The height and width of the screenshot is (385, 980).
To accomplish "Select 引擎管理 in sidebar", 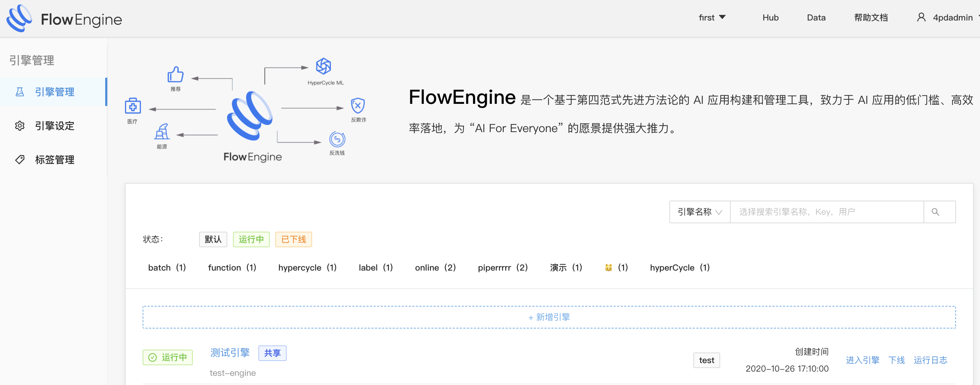I will [53, 92].
